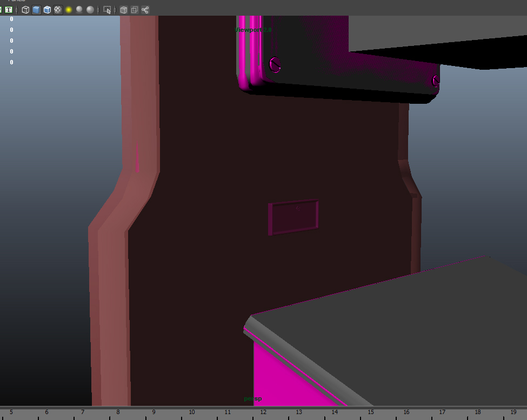The image size is (527, 420).
Task: Click the persp camera label
Action: [x=253, y=398]
